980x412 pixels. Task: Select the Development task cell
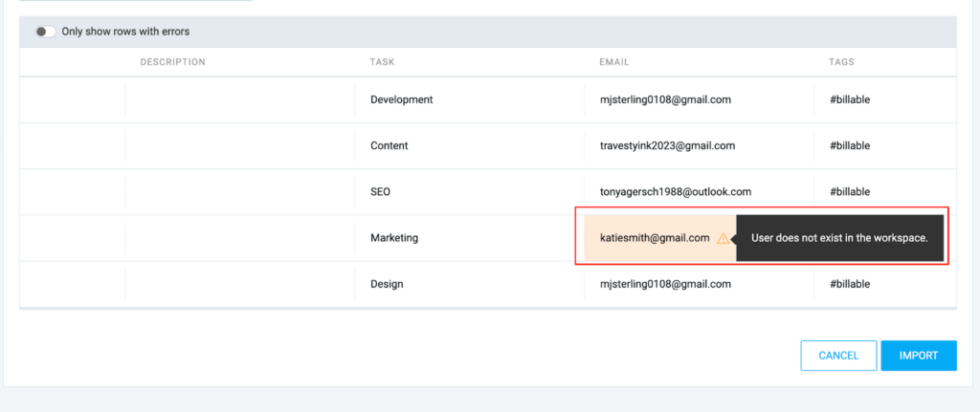[401, 99]
